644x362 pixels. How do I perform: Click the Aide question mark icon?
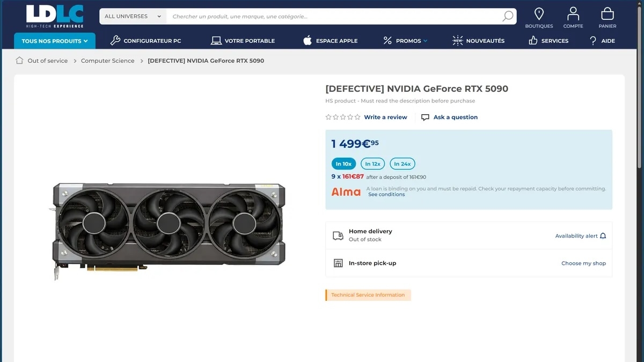tap(593, 41)
